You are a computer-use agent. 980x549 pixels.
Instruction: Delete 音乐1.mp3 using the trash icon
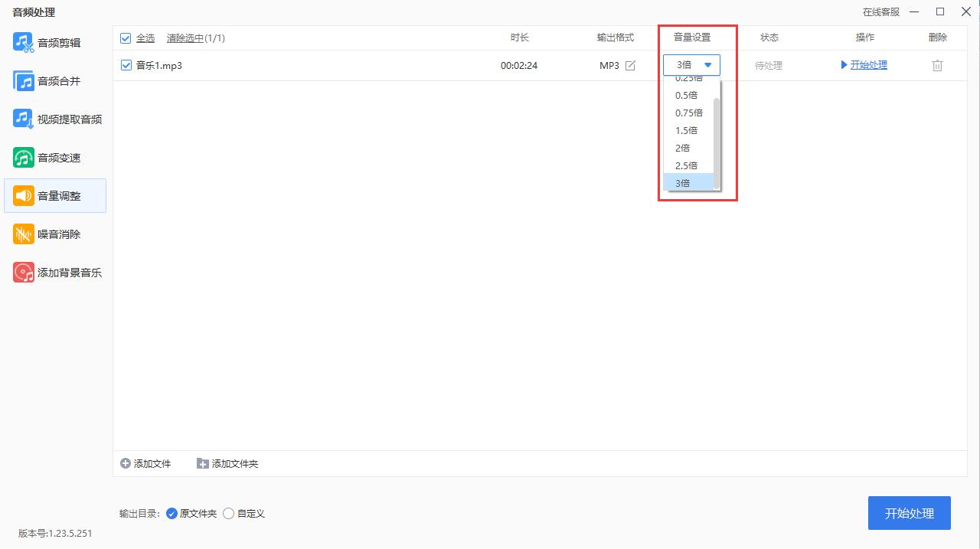click(x=937, y=65)
